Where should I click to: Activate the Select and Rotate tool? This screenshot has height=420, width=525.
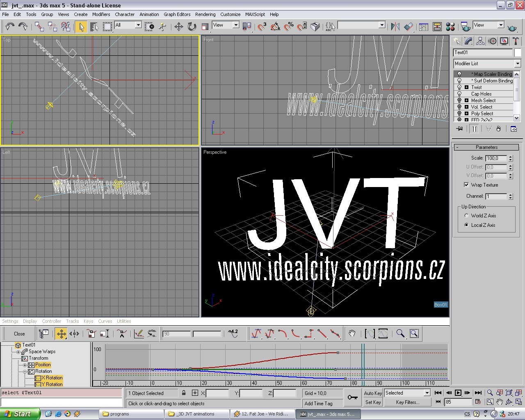[x=192, y=27]
